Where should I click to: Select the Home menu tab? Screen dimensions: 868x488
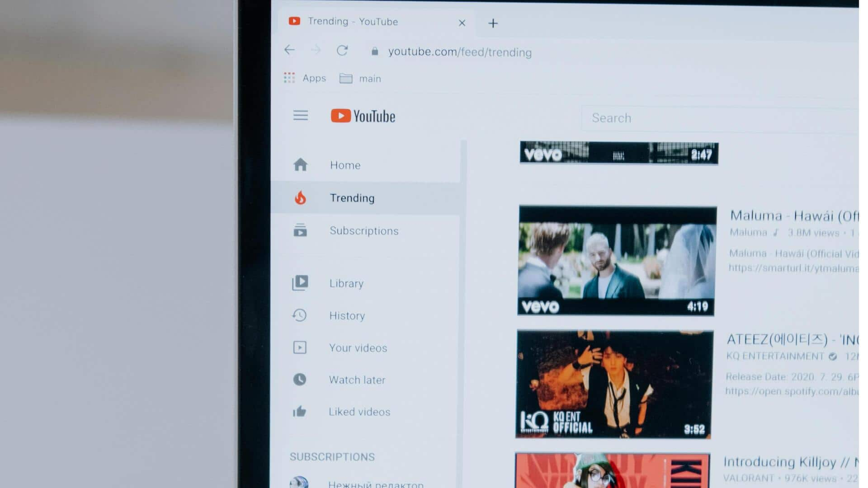(344, 165)
